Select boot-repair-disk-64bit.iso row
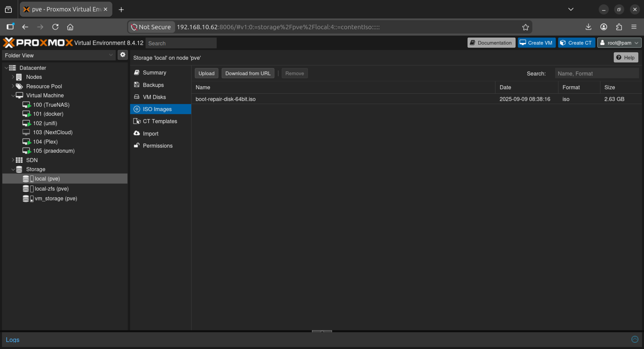Screen dimensions: 644x349 (417, 99)
